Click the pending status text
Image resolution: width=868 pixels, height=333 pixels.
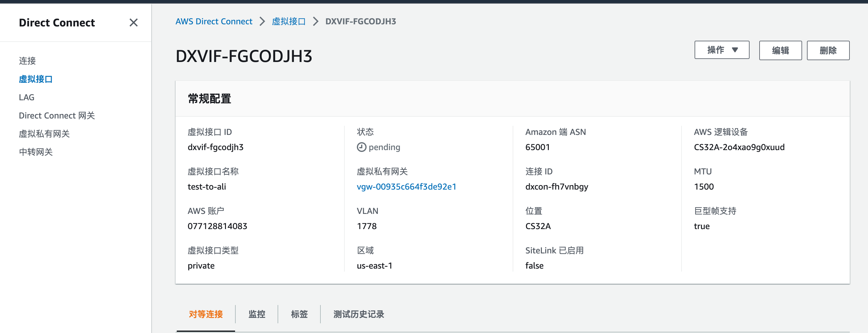click(384, 147)
